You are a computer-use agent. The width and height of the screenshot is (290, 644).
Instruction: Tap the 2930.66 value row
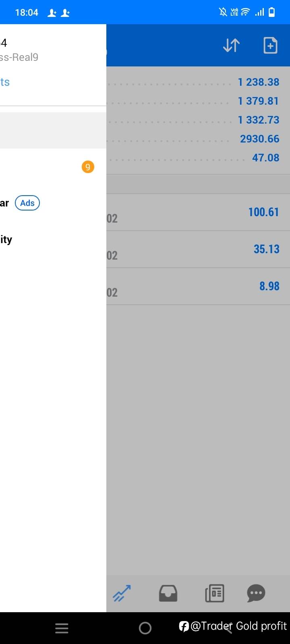(x=198, y=139)
